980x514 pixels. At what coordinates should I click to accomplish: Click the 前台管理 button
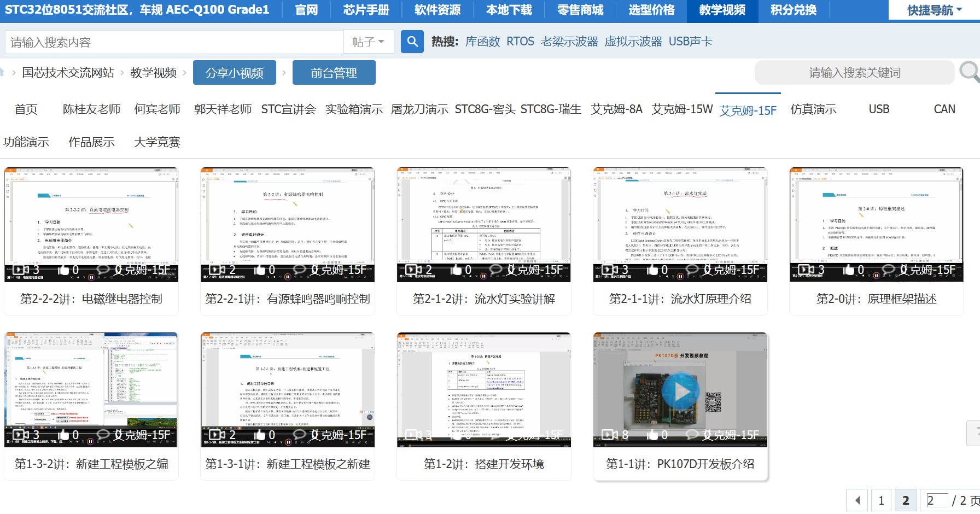334,73
